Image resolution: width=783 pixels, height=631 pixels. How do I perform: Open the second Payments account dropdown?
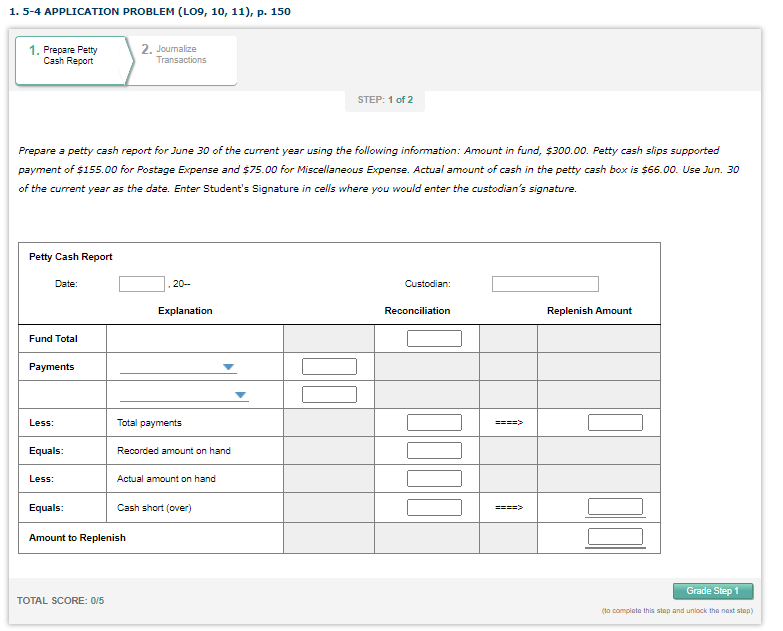point(184,395)
